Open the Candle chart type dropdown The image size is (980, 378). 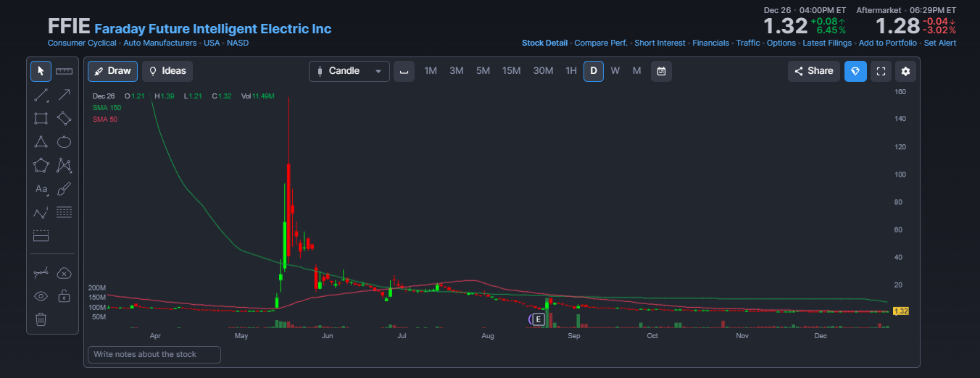[349, 71]
